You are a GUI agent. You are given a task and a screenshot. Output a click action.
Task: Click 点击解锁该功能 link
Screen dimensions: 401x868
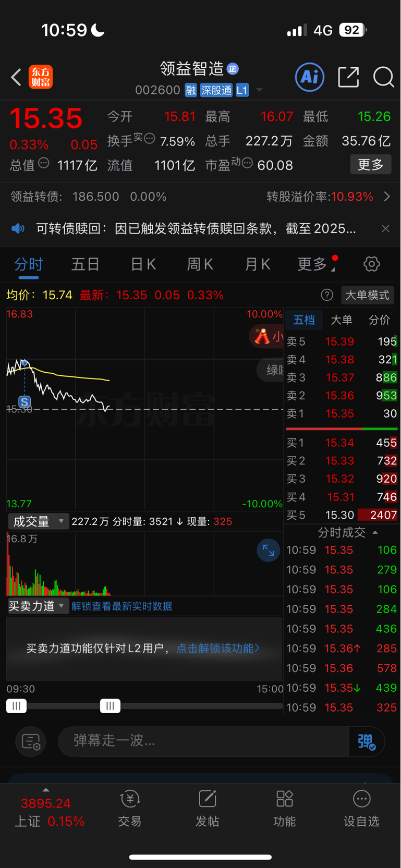point(217,648)
